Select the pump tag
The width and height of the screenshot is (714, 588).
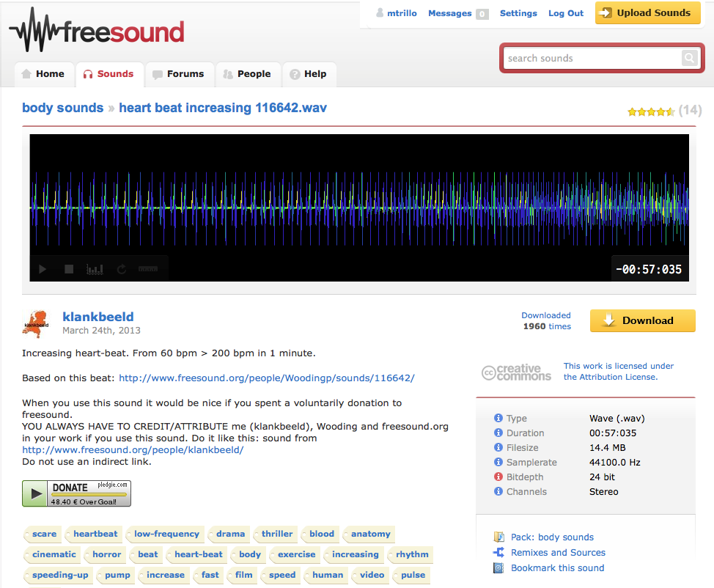point(116,575)
